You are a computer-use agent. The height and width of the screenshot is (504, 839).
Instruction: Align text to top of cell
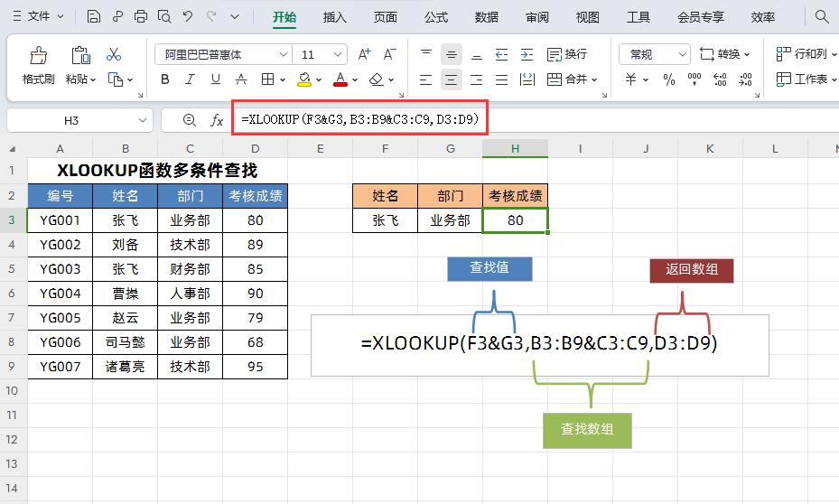(x=426, y=54)
